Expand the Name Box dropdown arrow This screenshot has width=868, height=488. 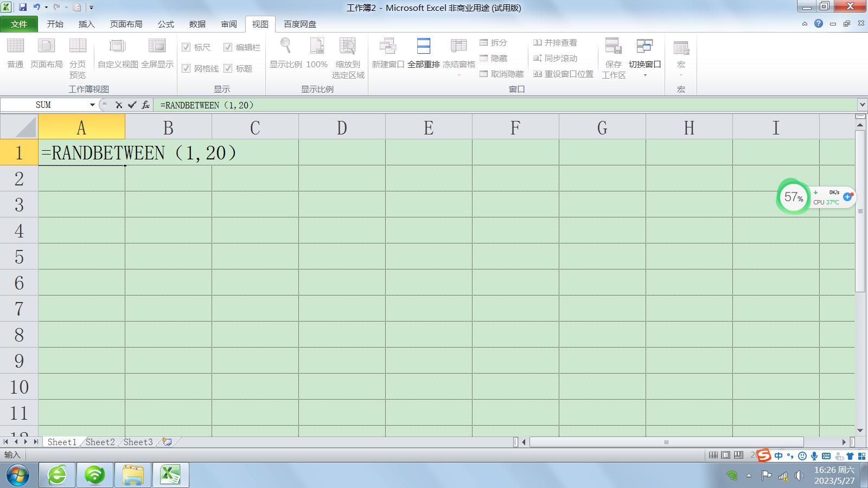point(92,105)
